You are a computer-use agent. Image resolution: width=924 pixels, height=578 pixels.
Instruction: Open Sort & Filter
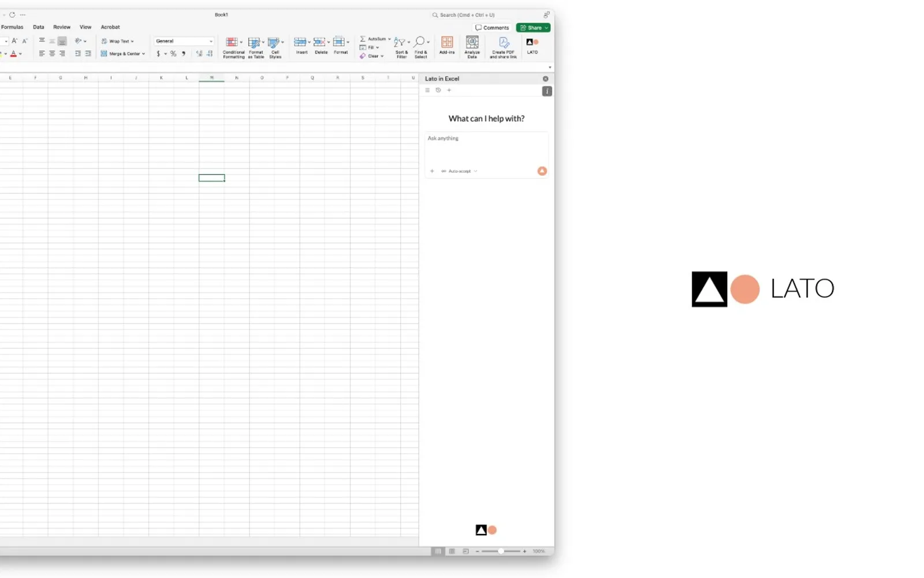[401, 47]
